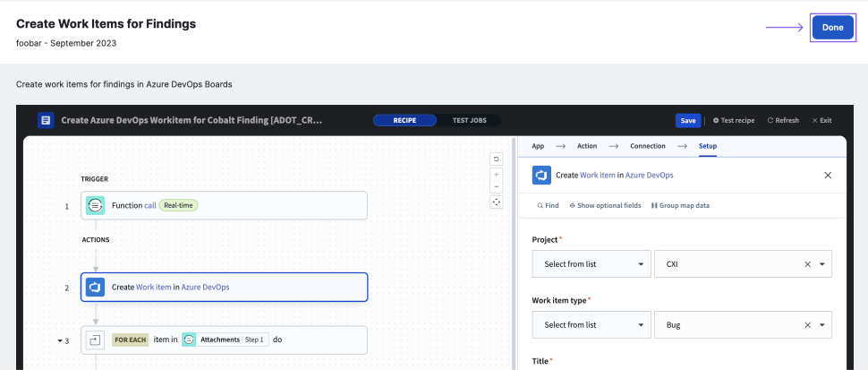Click the FOR EACH label
The height and width of the screenshot is (370, 868).
[130, 340]
